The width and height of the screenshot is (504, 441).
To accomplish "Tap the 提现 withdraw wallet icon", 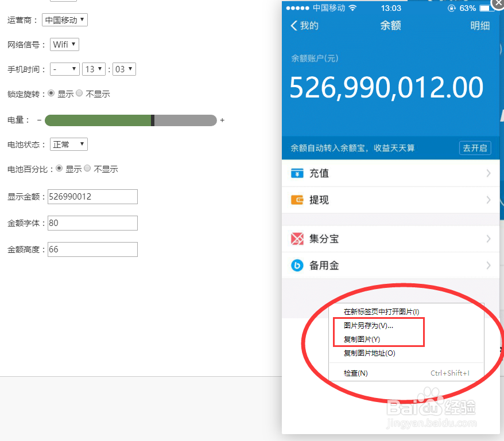I will click(x=297, y=200).
